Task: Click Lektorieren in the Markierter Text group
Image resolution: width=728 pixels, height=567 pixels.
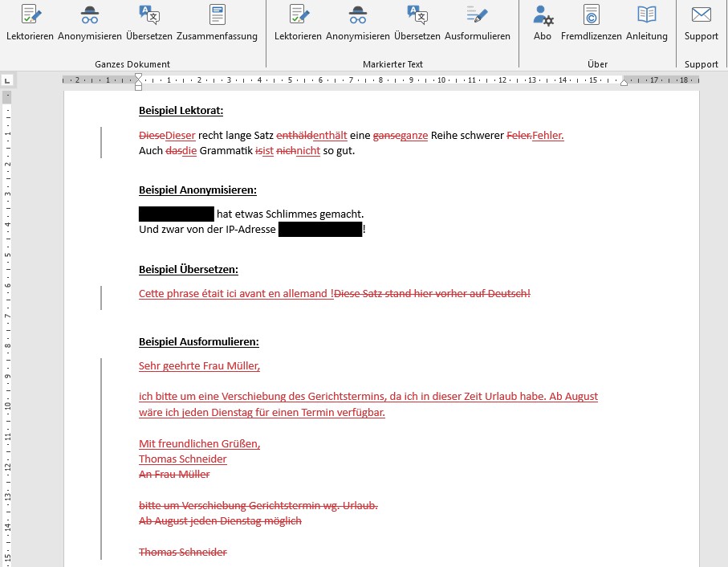Action: (x=298, y=22)
